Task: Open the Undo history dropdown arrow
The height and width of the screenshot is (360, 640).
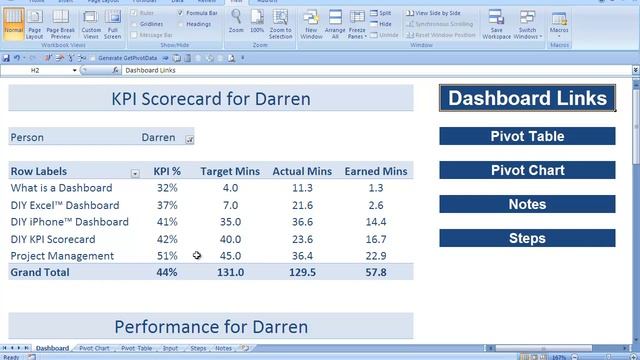Action: pos(24,58)
